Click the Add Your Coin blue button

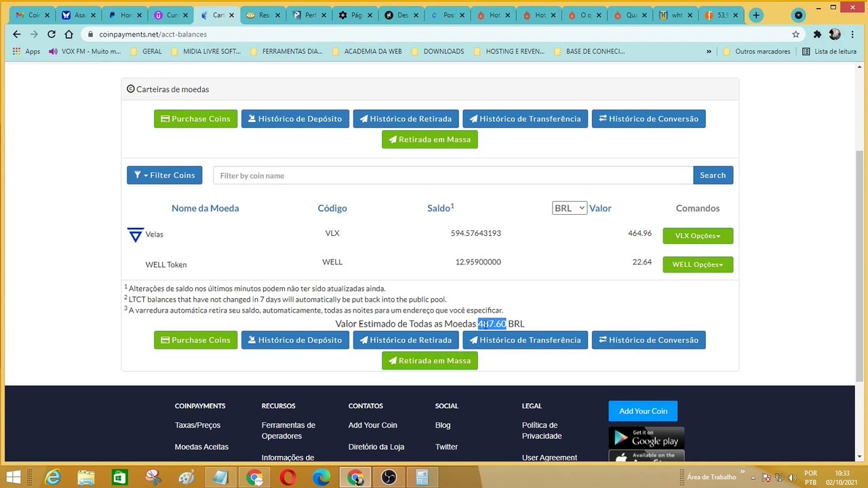643,411
